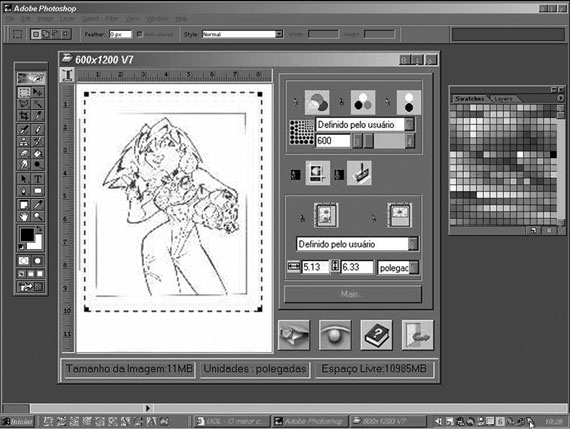
Task: Select the Clone Stamp tool
Action: [24, 141]
